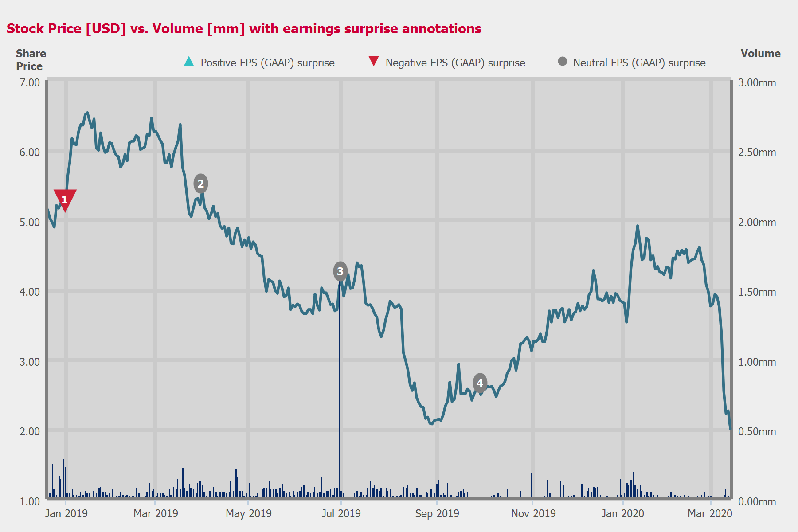Click 'Positive EPS (GAAP) surprise' legend label
The image size is (798, 532).
pos(267,63)
